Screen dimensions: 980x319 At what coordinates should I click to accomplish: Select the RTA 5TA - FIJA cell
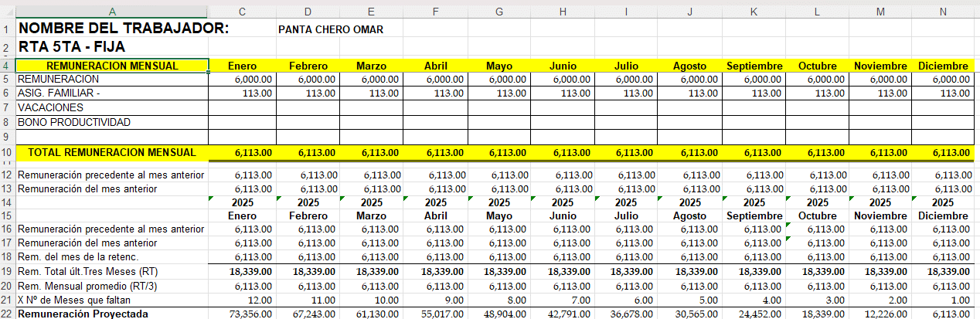click(x=112, y=47)
